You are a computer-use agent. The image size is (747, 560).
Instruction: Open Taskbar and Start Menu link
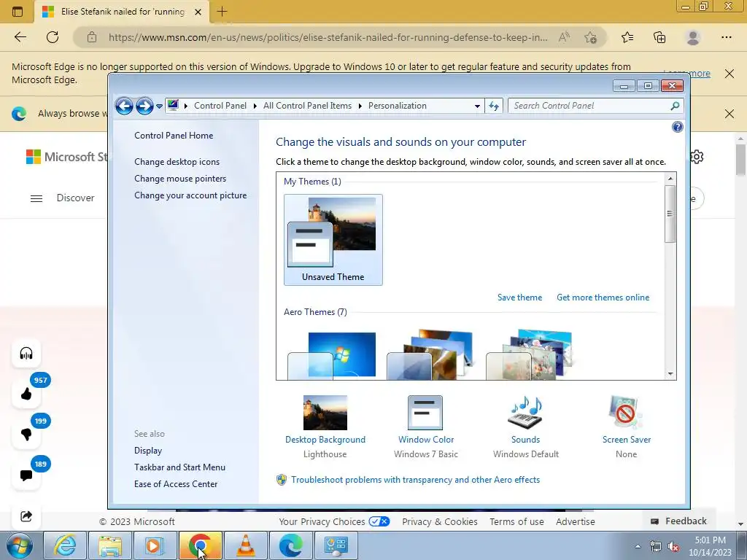(x=179, y=467)
